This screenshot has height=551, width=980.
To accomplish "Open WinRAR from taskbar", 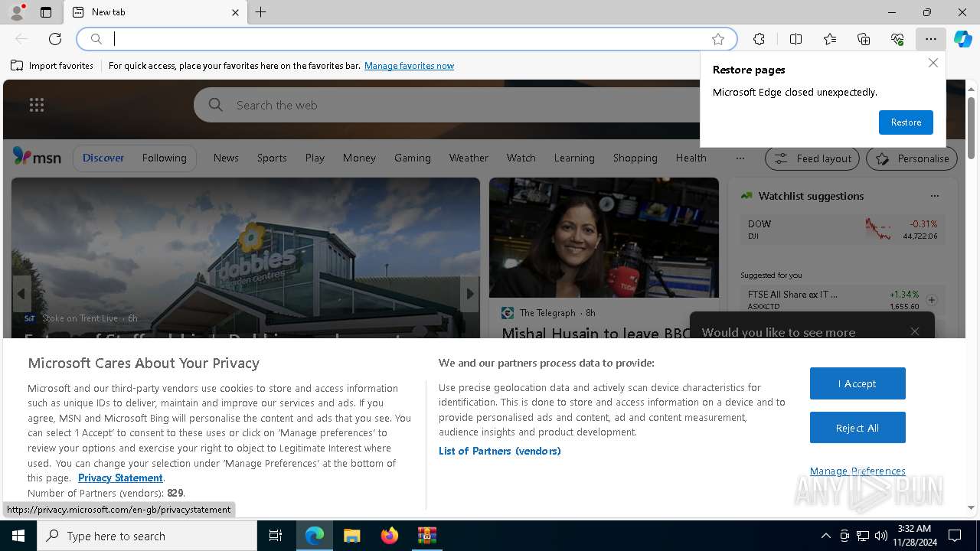I will (426, 536).
